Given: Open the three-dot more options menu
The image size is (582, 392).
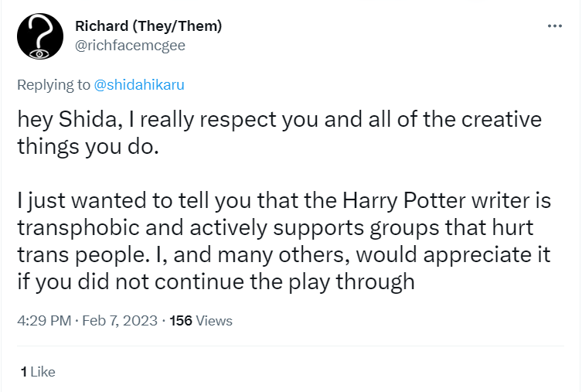Looking at the screenshot, I should (x=555, y=26).
